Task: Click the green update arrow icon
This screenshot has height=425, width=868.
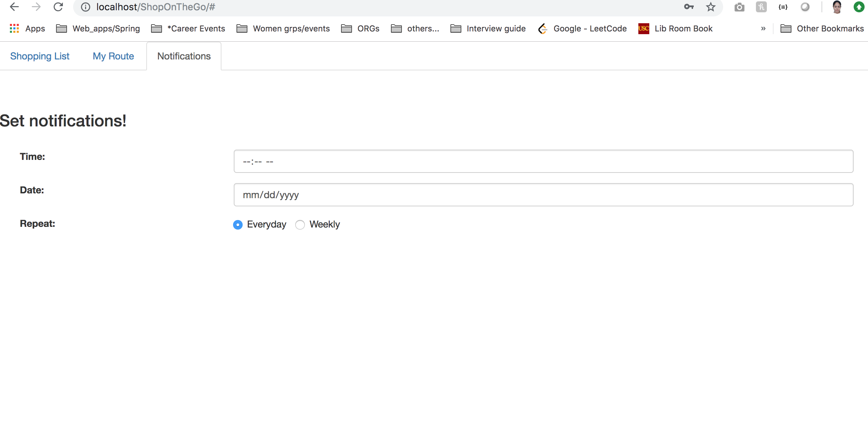Action: [x=858, y=7]
